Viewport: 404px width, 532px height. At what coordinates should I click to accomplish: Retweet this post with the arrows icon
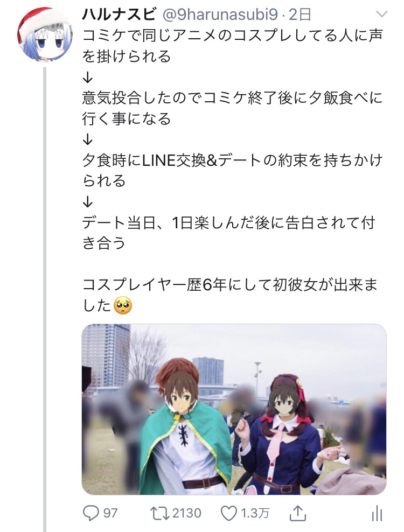point(159,513)
